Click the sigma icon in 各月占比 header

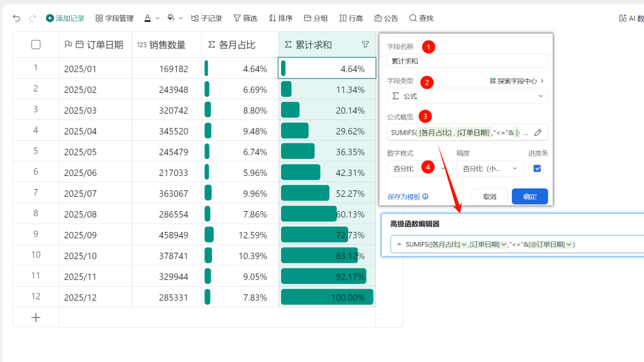point(211,45)
